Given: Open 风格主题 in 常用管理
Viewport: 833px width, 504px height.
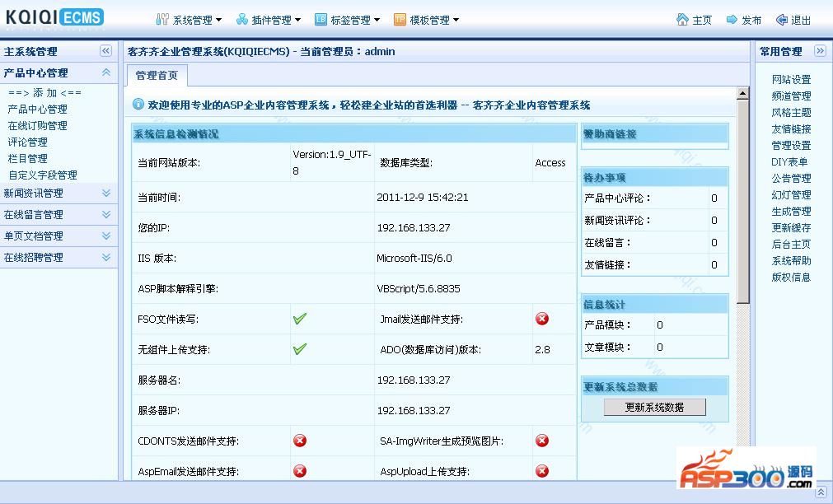Looking at the screenshot, I should coord(791,112).
